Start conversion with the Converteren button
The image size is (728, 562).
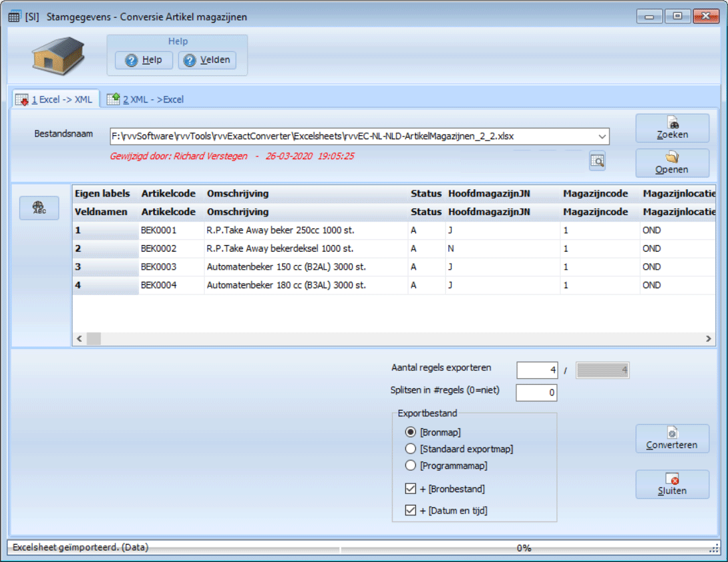(x=672, y=439)
